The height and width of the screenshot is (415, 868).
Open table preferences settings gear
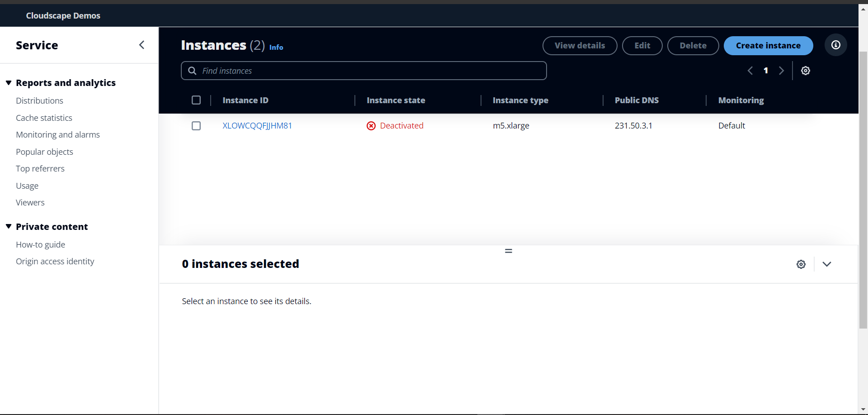(x=806, y=71)
